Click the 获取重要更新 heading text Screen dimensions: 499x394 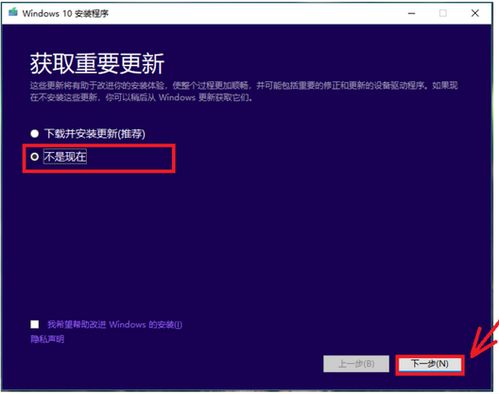[x=97, y=63]
